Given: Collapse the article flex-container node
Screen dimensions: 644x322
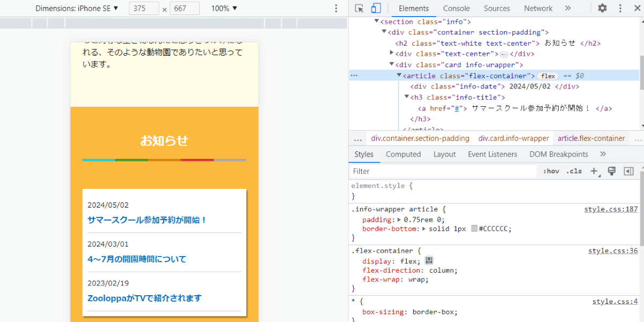Looking at the screenshot, I should pos(399,76).
